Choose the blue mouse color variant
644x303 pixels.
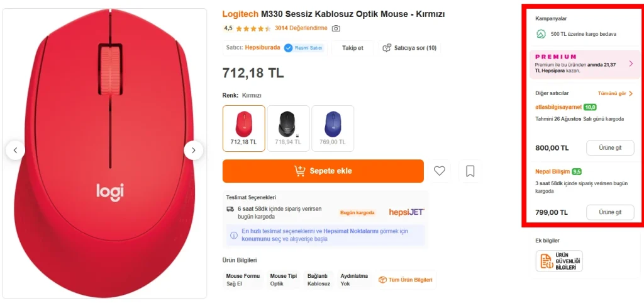click(x=333, y=129)
